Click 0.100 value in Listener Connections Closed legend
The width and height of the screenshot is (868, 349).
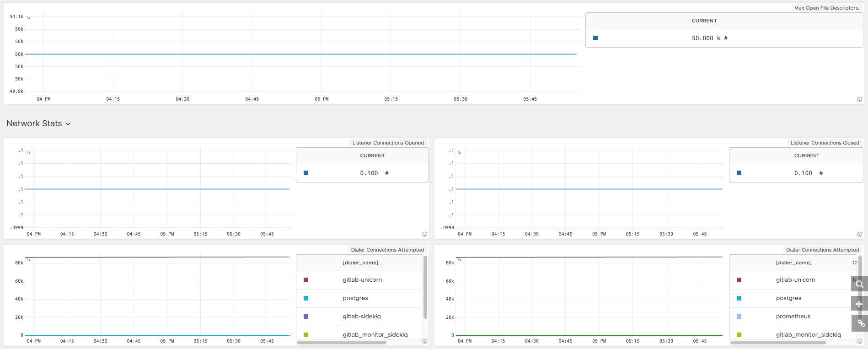(809, 173)
